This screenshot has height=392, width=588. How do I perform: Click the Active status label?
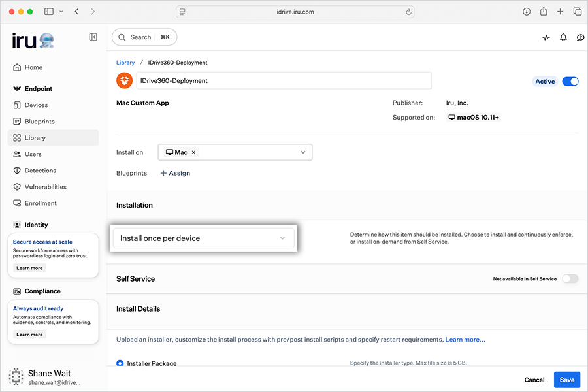(x=545, y=82)
